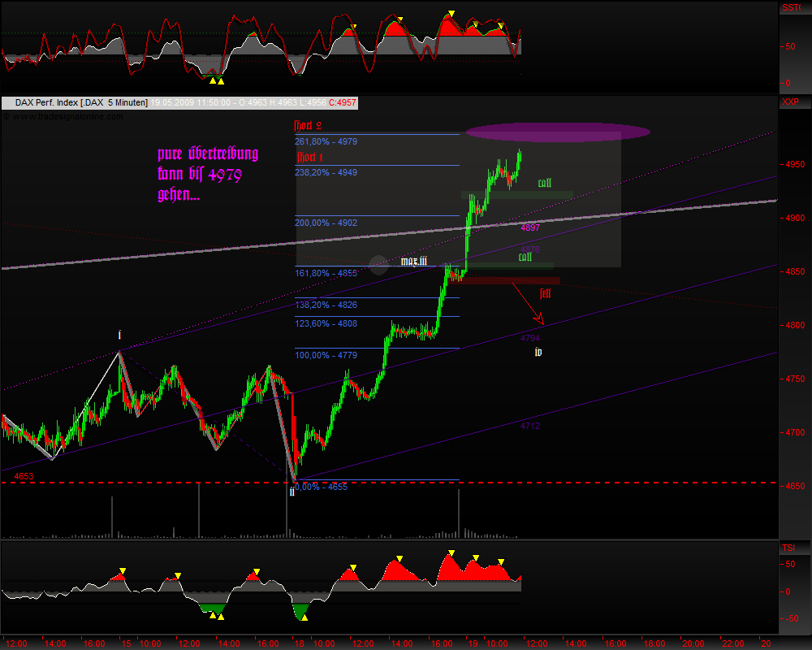The height and width of the screenshot is (650, 812).
Task: Select the magenta 'pure übertreibung' text annotation
Action: click(x=208, y=174)
